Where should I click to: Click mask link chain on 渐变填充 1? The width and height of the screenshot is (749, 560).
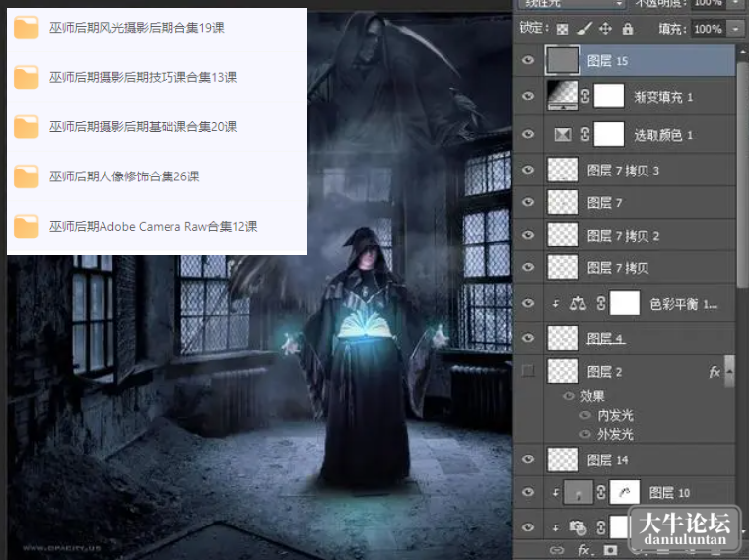point(585,96)
